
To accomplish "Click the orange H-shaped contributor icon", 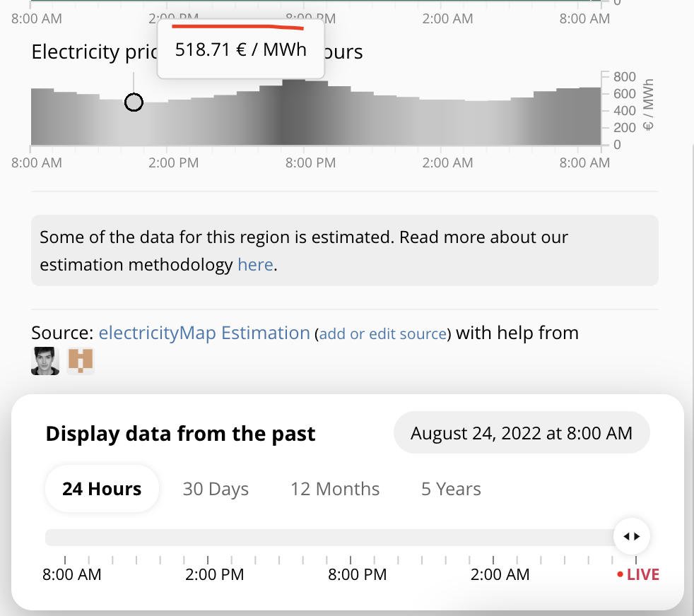I will (x=80, y=361).
